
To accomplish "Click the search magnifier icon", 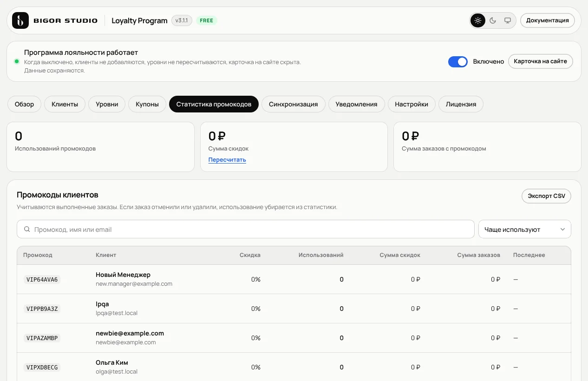I will 27,230.
